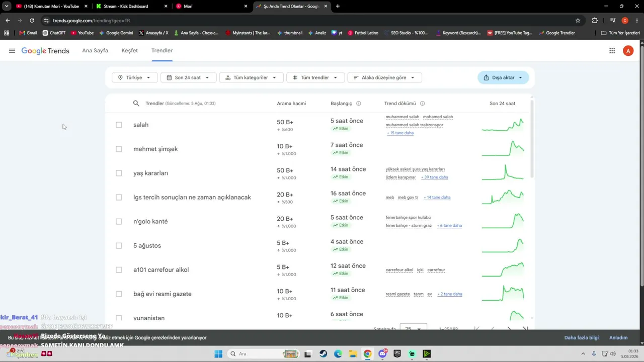Open Microsoft Edge from the taskbar
The width and height of the screenshot is (644, 362).
[x=338, y=354]
